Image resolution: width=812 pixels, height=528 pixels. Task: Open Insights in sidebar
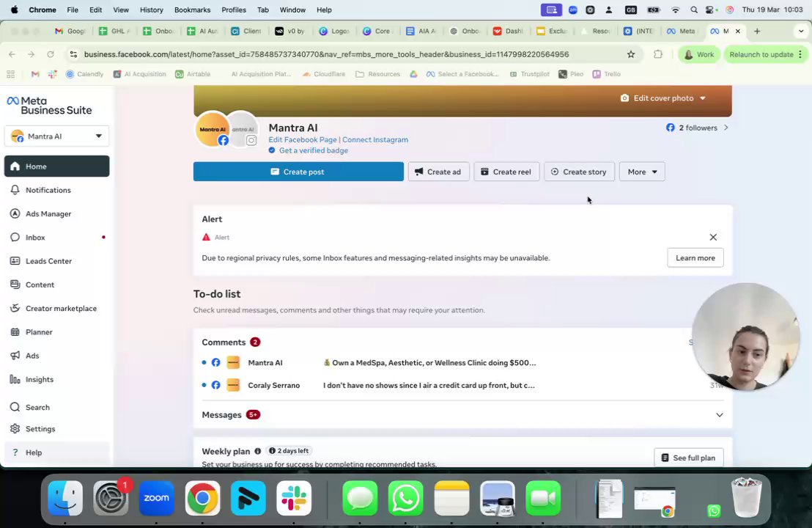pyautogui.click(x=57, y=379)
